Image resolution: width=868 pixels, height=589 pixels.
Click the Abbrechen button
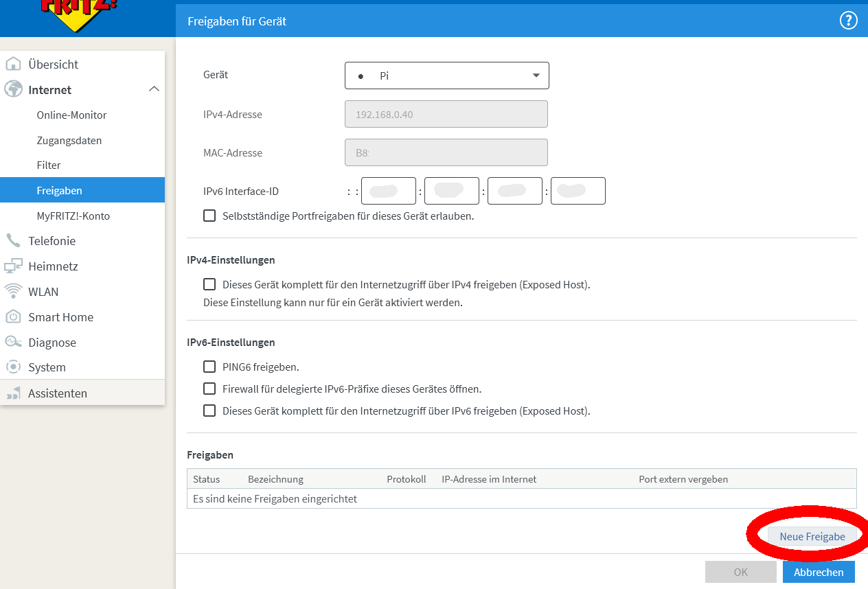point(819,572)
